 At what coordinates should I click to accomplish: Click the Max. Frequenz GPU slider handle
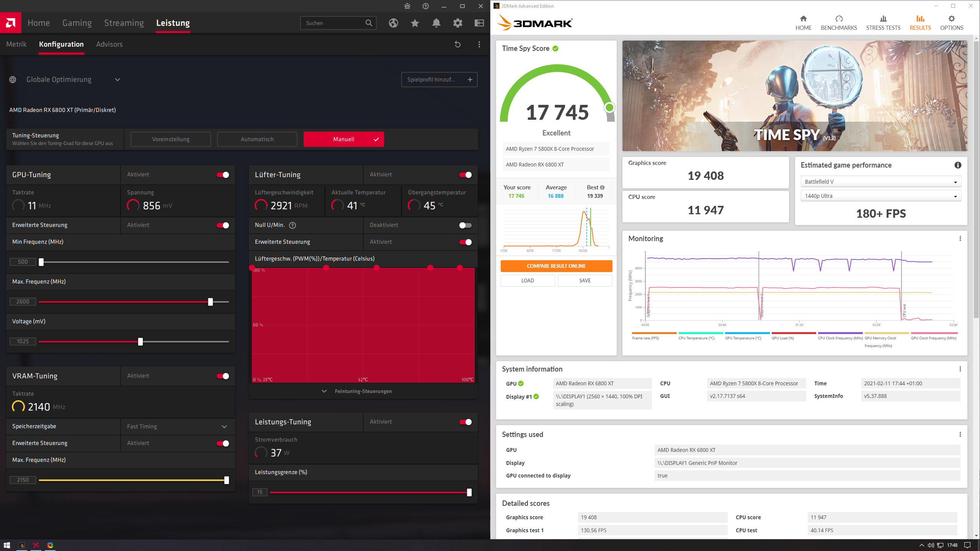click(210, 302)
